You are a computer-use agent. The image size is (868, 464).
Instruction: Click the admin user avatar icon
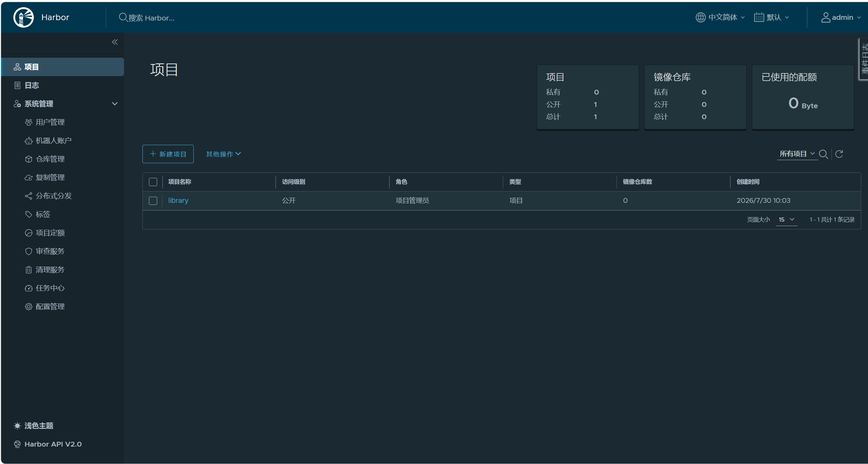point(826,17)
